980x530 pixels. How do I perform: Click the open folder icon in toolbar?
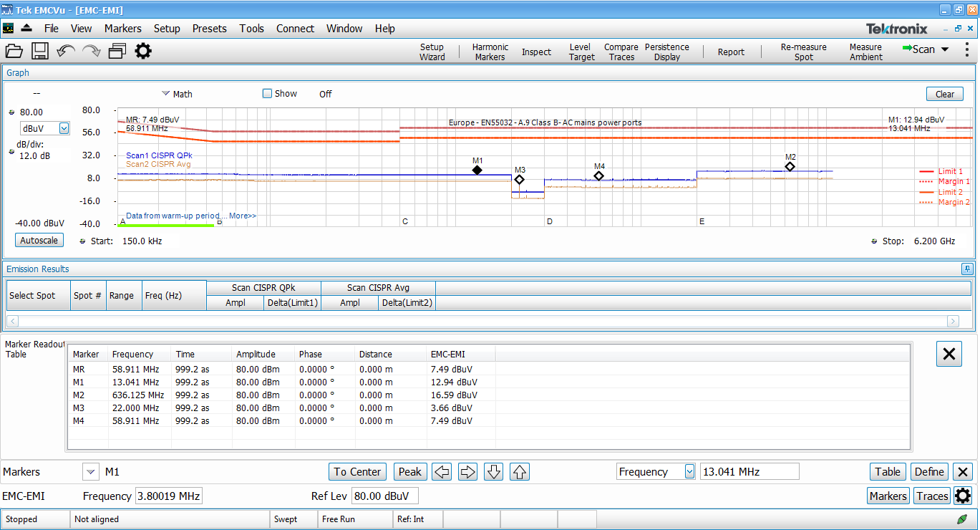pos(14,51)
